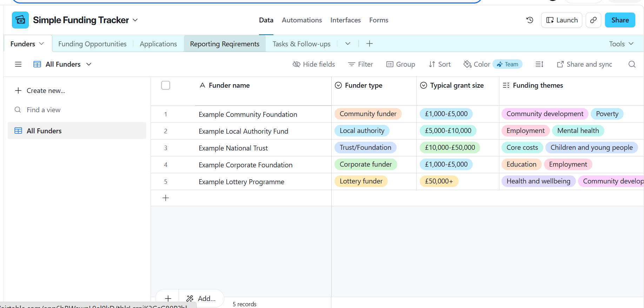
Task: Switch to the Interfaces tab
Action: coord(345,20)
